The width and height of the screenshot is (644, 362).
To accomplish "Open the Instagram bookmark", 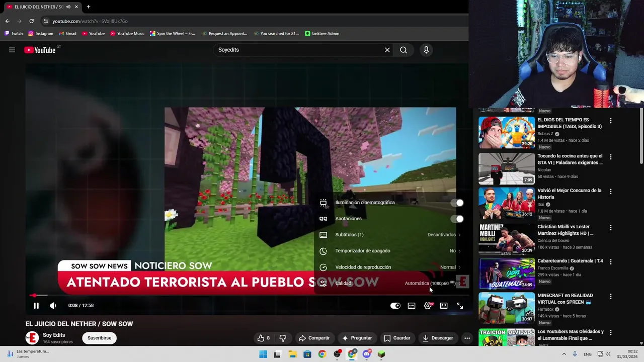I will point(41,33).
